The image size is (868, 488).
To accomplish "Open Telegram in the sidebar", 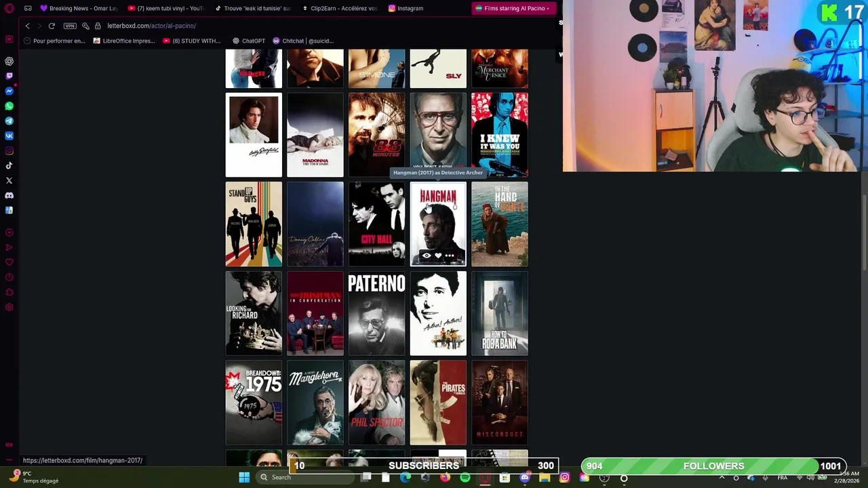I will pyautogui.click(x=9, y=121).
